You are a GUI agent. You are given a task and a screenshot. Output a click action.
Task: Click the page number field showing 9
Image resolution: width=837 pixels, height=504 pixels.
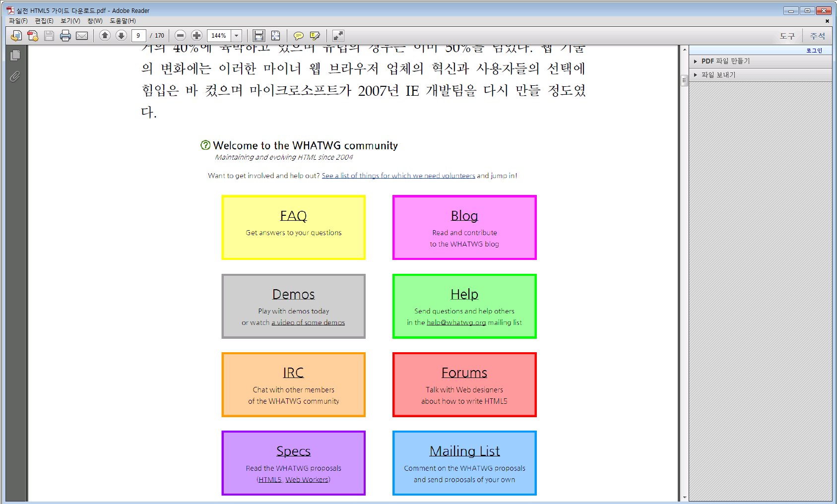click(x=139, y=36)
